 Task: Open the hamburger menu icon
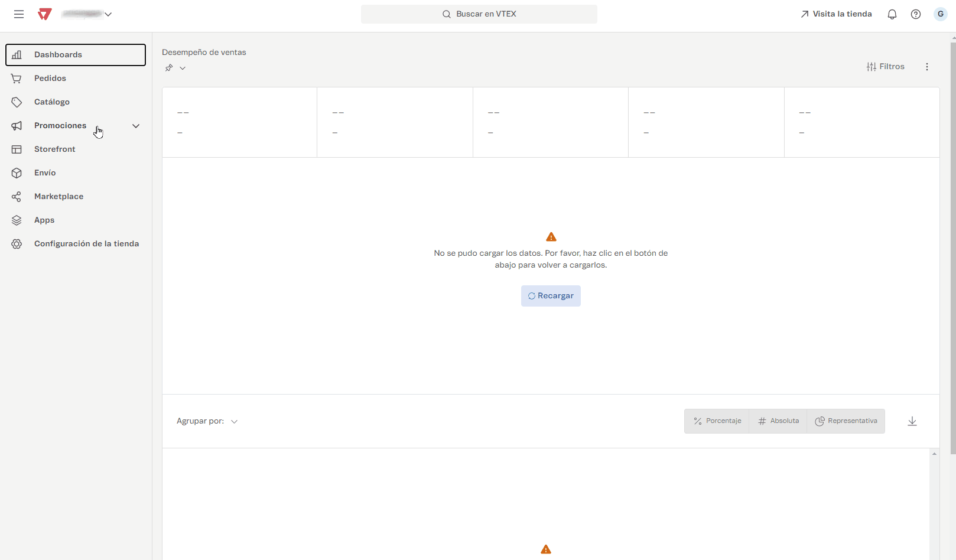coord(19,14)
